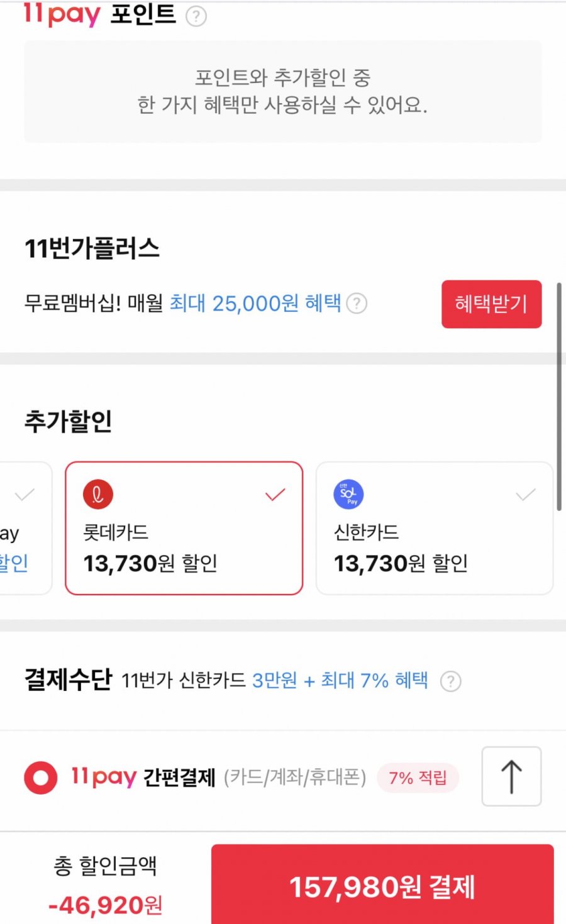Click the red 롯데카드 logo icon
566x924 pixels.
pos(98,494)
